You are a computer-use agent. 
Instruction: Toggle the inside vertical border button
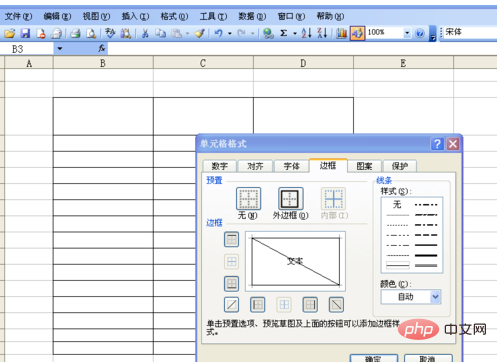[284, 304]
